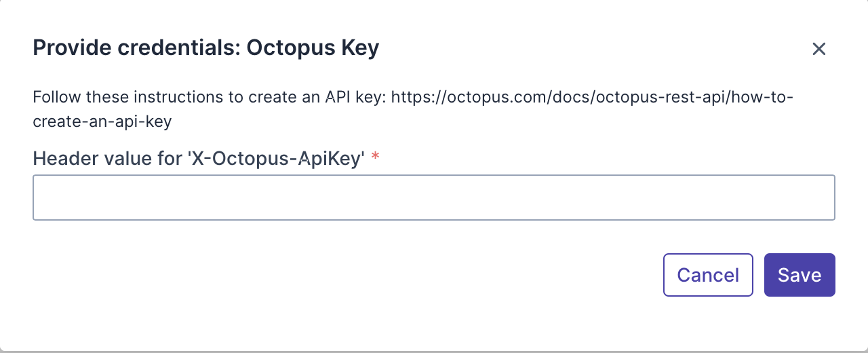This screenshot has width=868, height=353.
Task: Click the X icon in the dialog corner
Action: (x=818, y=49)
